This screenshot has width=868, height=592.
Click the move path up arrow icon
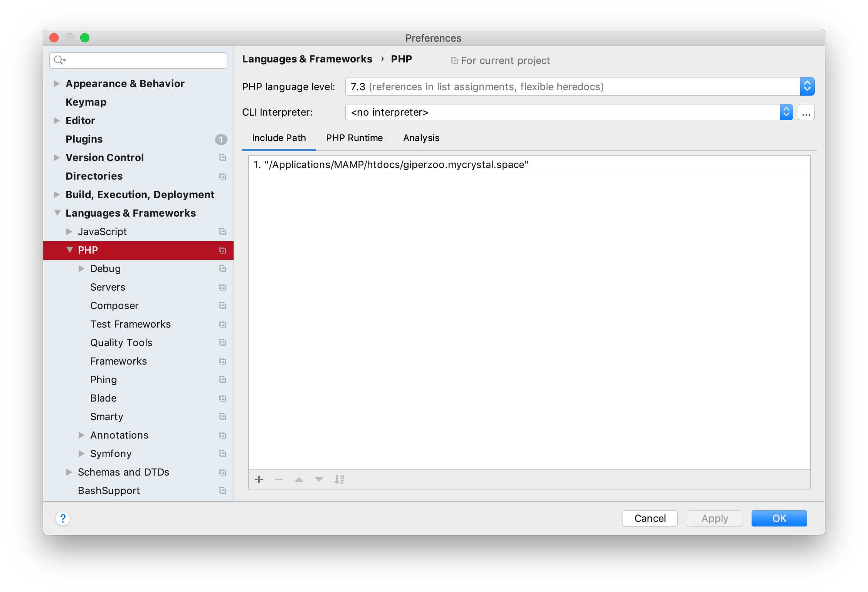pos(299,479)
